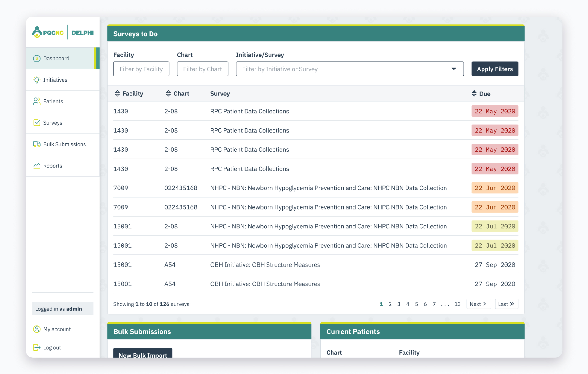This screenshot has width=588, height=374.
Task: Open the Patients section
Action: [53, 101]
